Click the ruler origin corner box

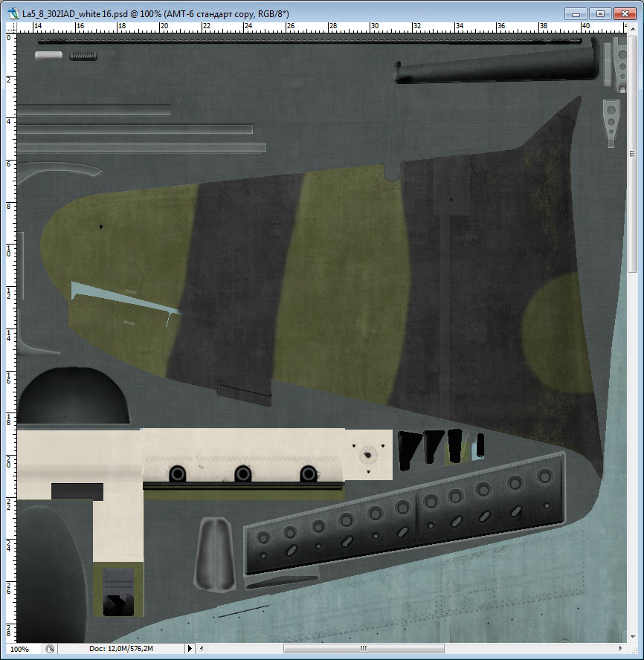click(11, 27)
